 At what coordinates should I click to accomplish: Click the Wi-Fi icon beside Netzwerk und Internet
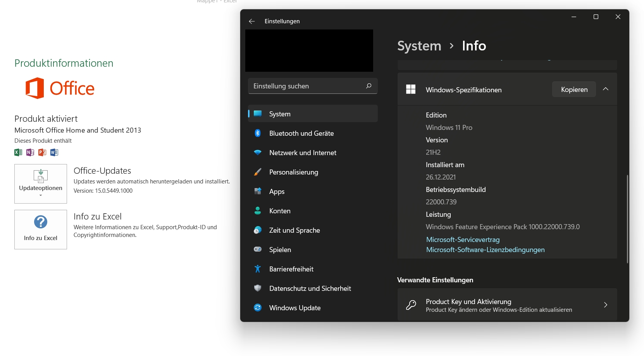[258, 152]
